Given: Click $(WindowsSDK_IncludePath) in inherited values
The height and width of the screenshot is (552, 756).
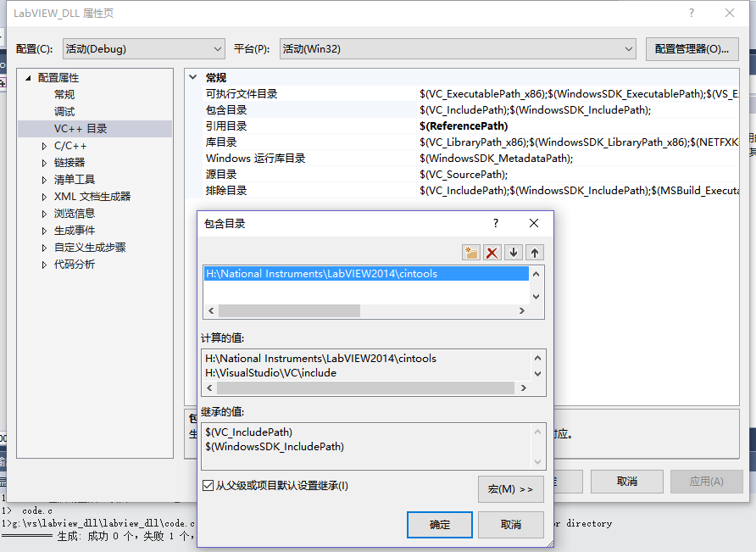Looking at the screenshot, I should point(275,446).
